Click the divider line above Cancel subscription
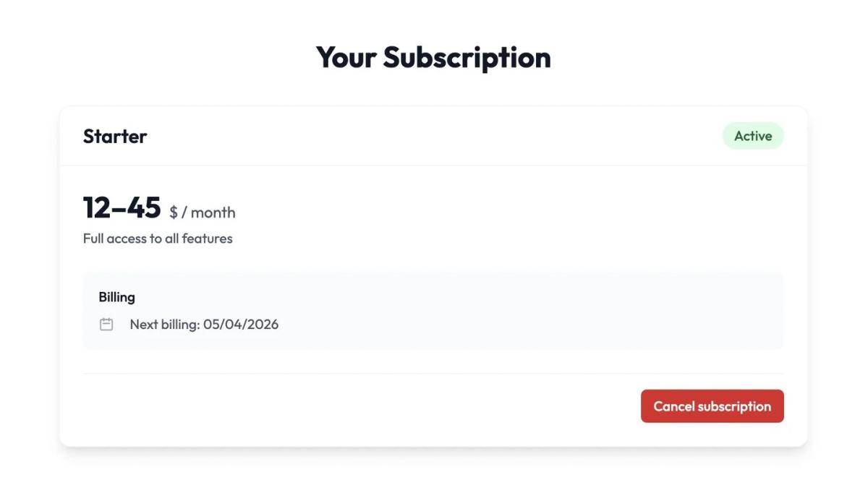The width and height of the screenshot is (868, 493). (433, 373)
